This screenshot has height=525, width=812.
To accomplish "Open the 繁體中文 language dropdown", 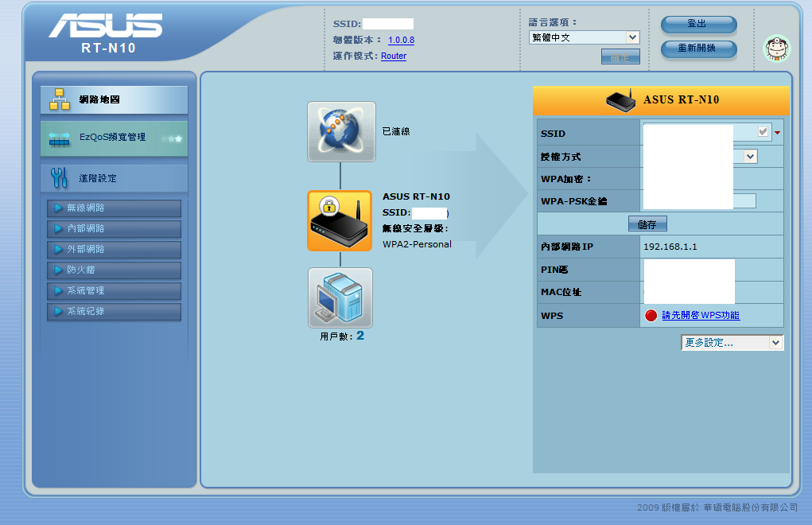I will coord(584,37).
